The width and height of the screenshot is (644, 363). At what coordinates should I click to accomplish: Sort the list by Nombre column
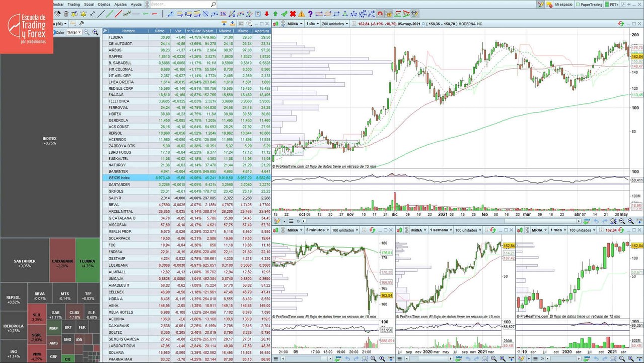point(128,31)
